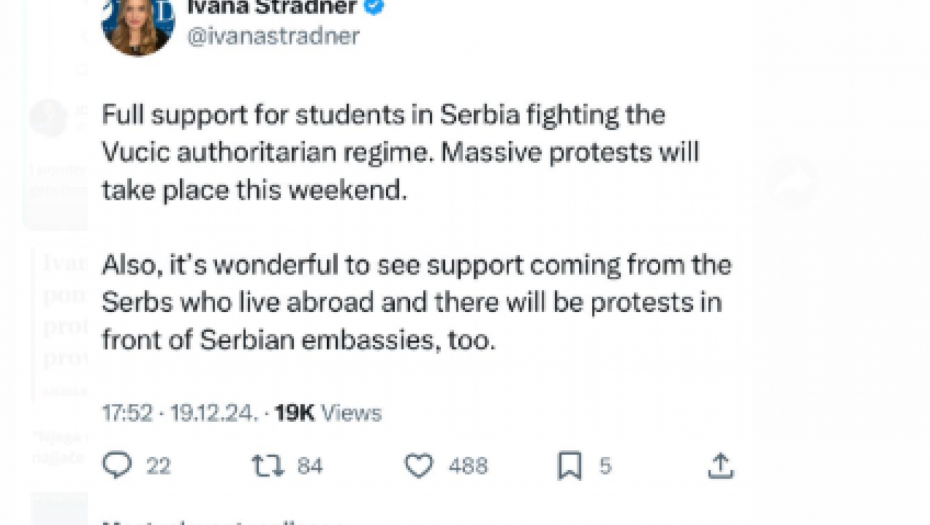930x525 pixels.
Task: Bookmark this tweet
Action: coord(569,465)
